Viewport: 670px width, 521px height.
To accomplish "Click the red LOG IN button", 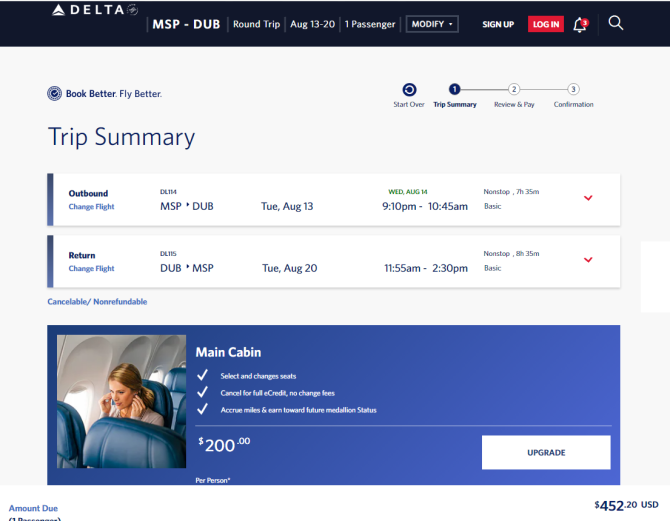I will coord(546,24).
